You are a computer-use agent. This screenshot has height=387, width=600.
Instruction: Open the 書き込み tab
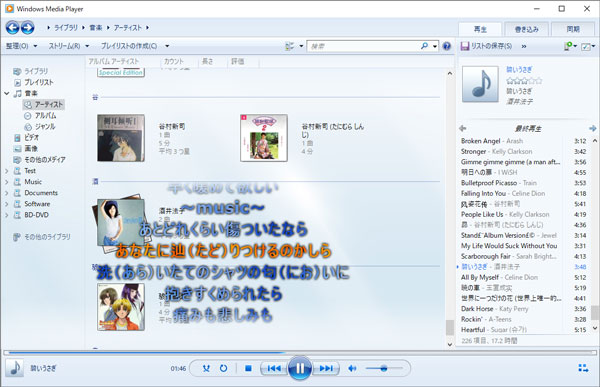click(x=527, y=29)
